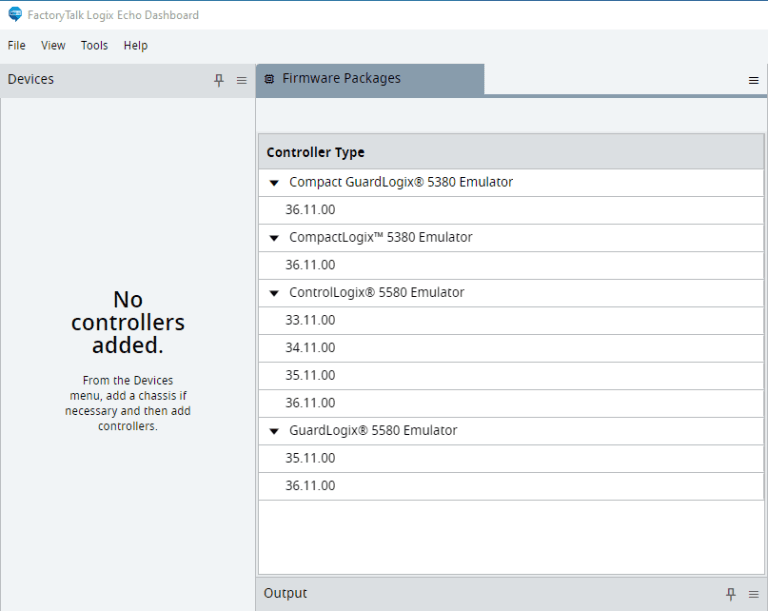Collapse ControlLogix 5580 Emulator group
768x611 pixels.
click(x=274, y=293)
